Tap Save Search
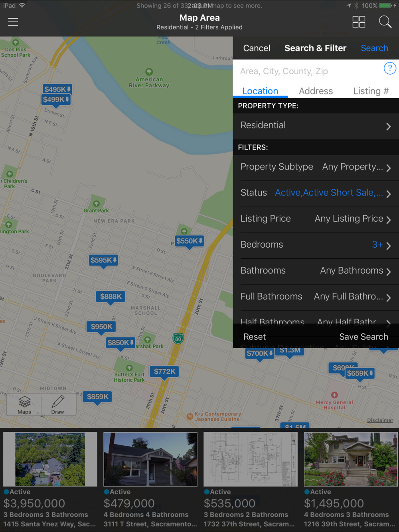 click(363, 337)
